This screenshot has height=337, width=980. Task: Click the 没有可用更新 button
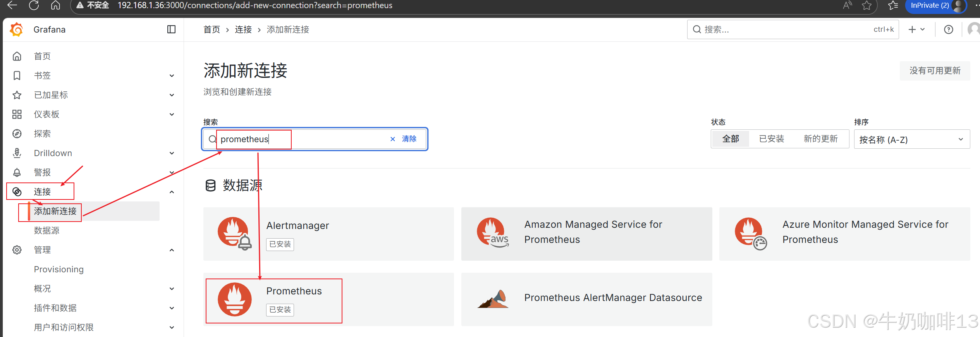[x=935, y=70]
